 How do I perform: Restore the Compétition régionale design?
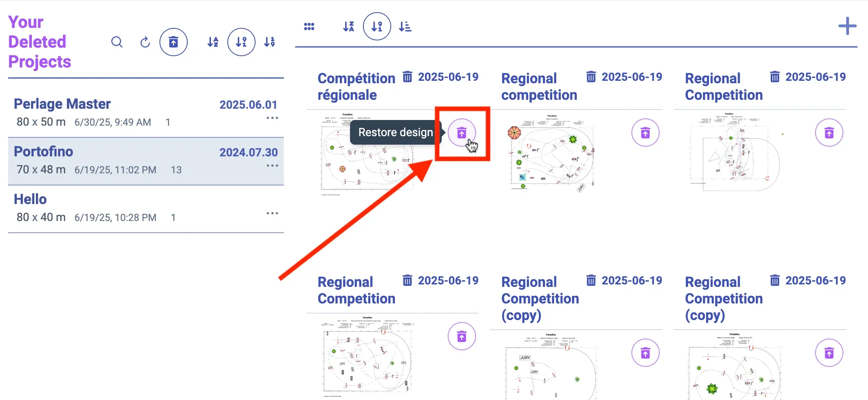(461, 133)
